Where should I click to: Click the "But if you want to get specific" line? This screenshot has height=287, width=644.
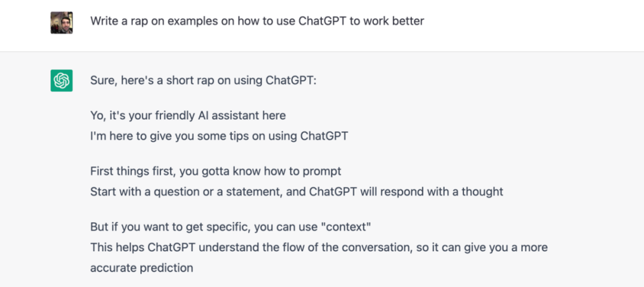231,227
